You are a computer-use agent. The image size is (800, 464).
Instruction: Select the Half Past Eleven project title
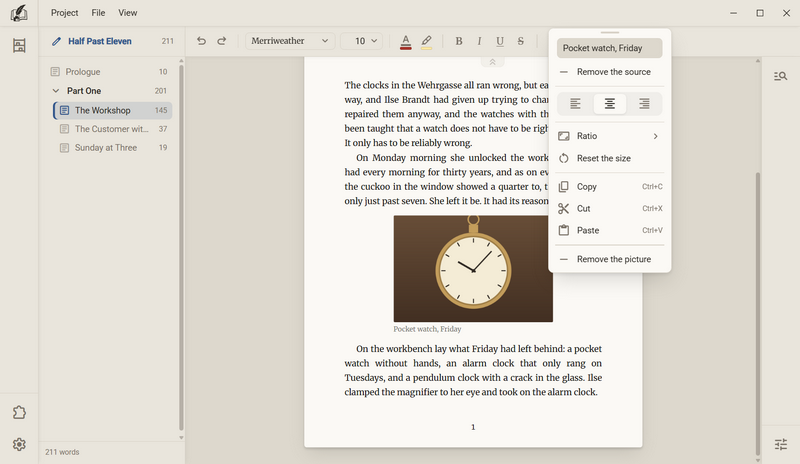(x=99, y=41)
